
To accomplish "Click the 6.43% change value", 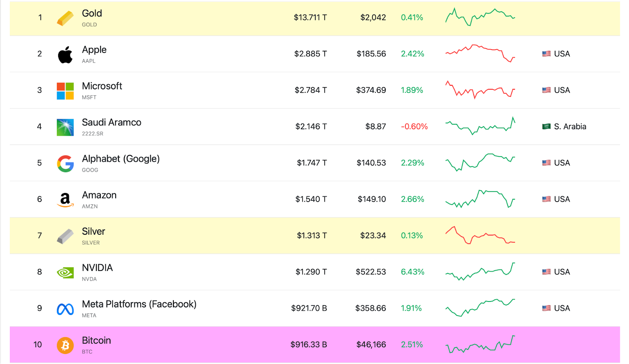I will click(412, 272).
